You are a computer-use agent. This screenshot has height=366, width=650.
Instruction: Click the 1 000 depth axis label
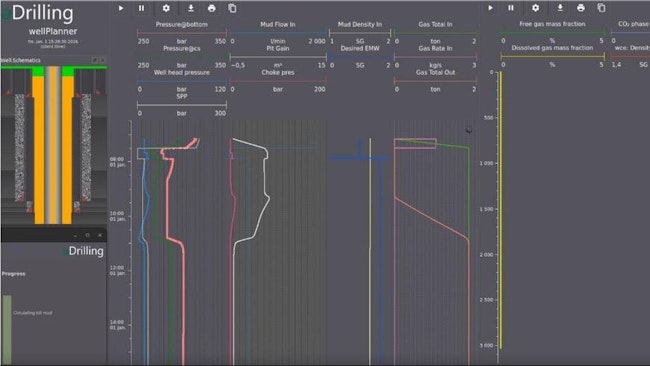[x=486, y=163]
